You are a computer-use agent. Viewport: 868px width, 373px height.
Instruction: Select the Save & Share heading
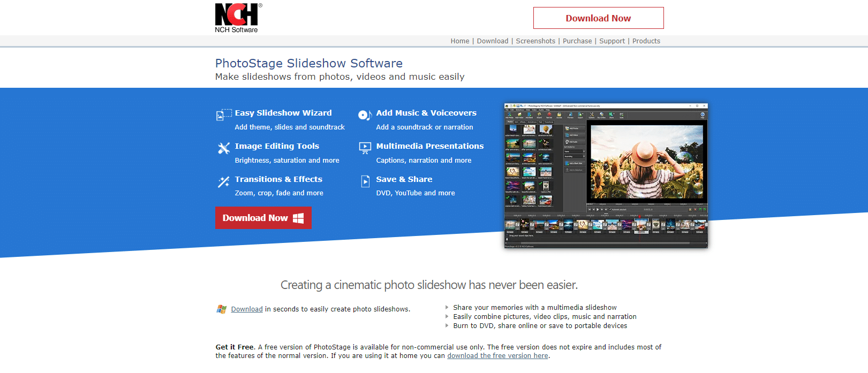coord(404,179)
